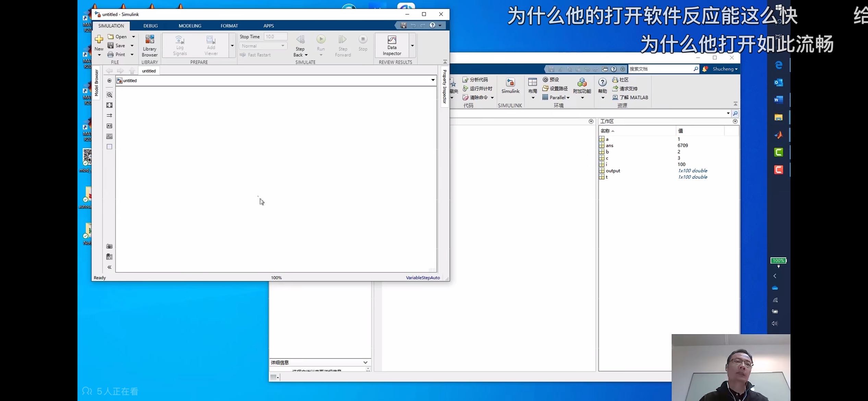
Task: Toggle the Model Browser side panel
Action: pyautogui.click(x=96, y=82)
